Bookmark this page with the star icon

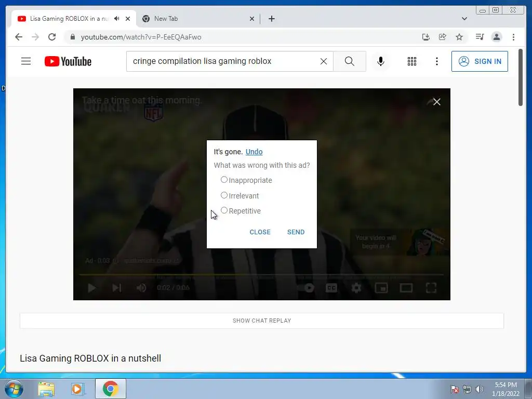coord(459,37)
